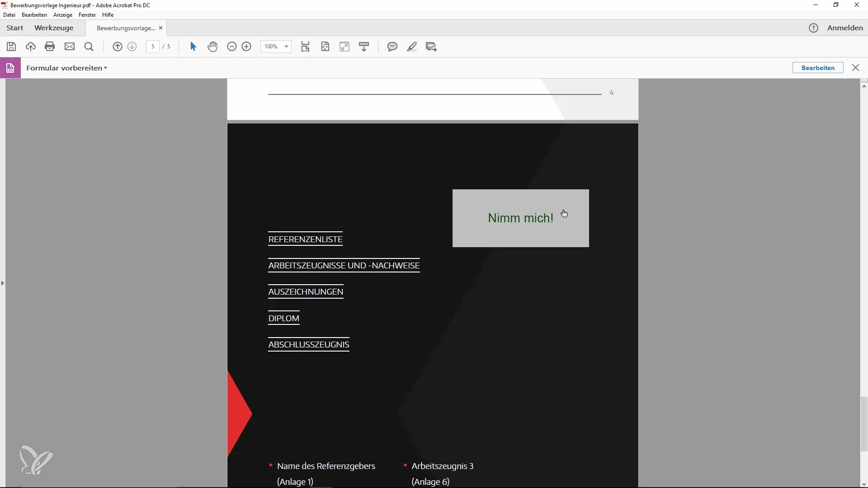Click the 100% zoom value field
This screenshot has width=868, height=488.
point(271,47)
